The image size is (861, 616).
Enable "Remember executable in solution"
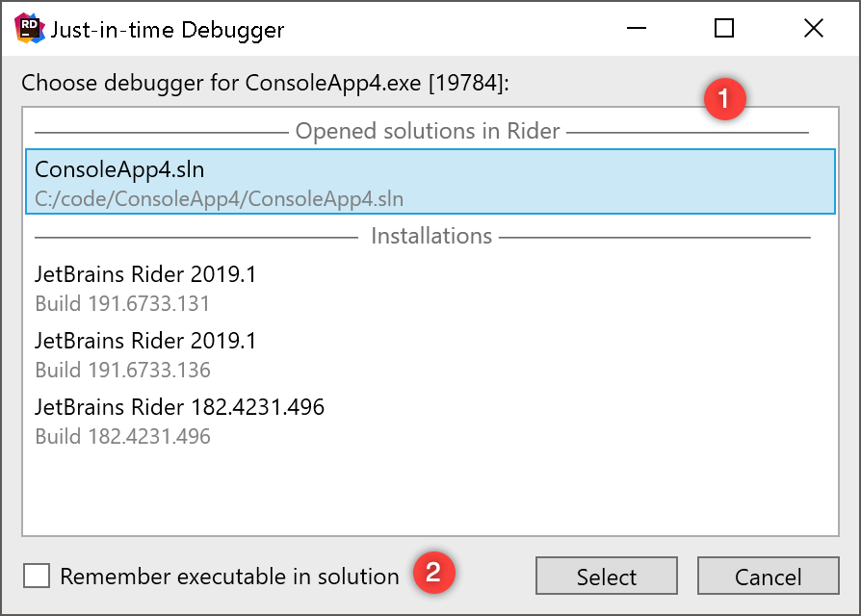(36, 576)
